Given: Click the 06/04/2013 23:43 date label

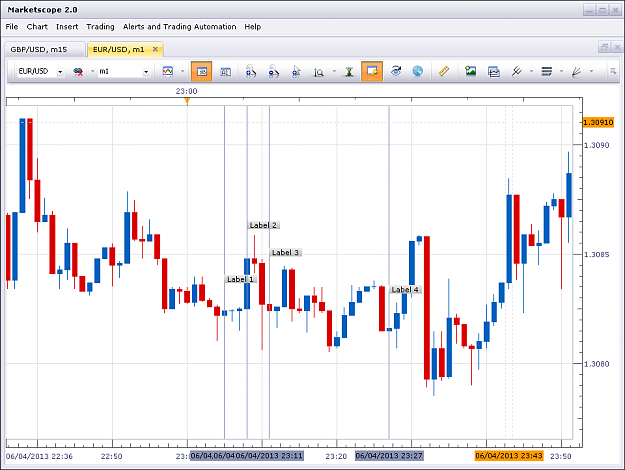Looking at the screenshot, I should [x=509, y=456].
